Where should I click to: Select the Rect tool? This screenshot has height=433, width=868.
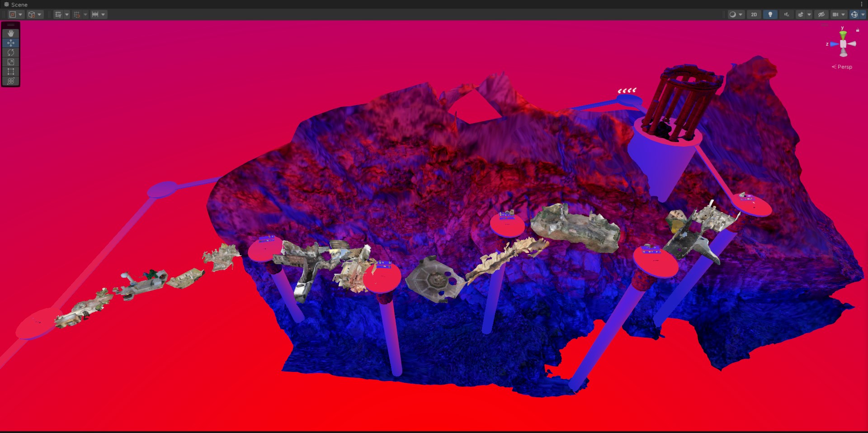(11, 71)
